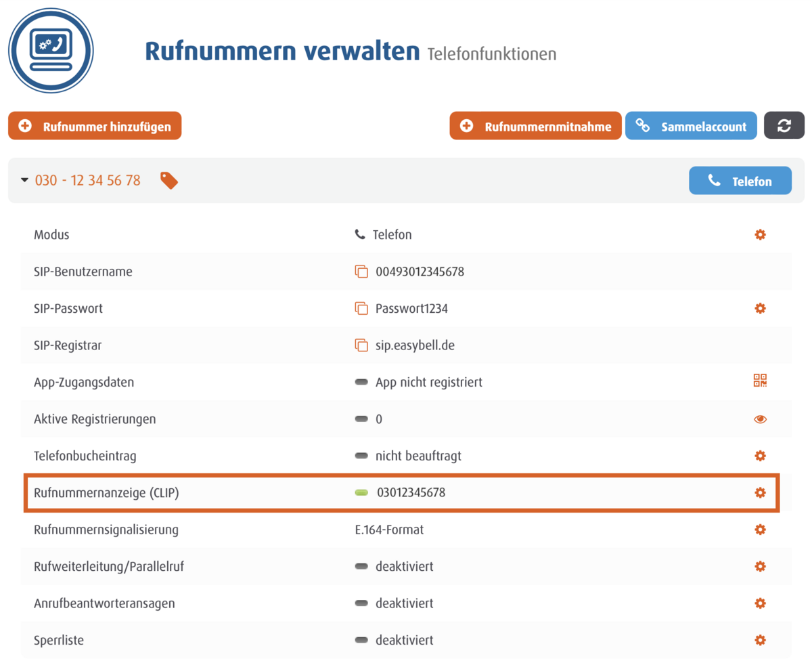Click the blue Telefon button
The image size is (812, 667).
[740, 181]
